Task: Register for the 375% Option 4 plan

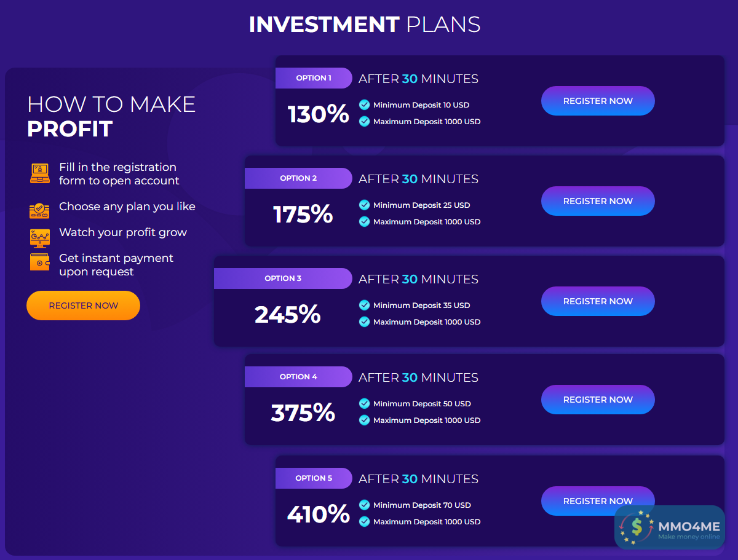Action: point(598,400)
